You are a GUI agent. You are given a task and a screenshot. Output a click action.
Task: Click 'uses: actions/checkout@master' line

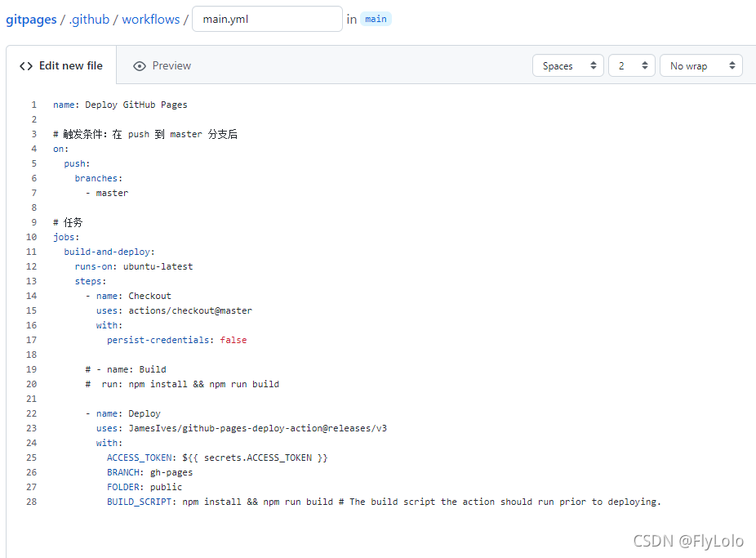[174, 310]
